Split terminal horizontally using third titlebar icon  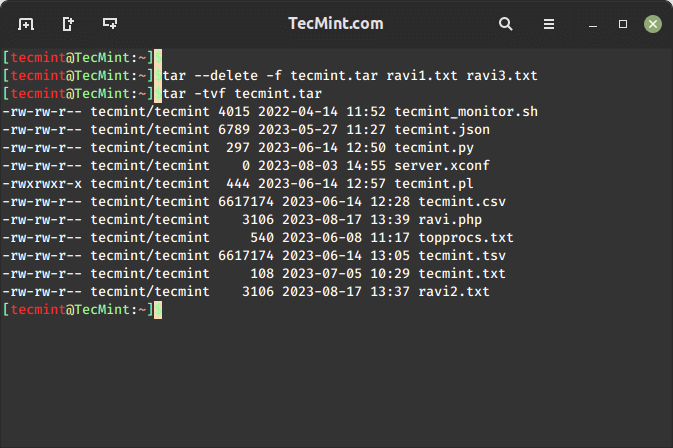point(109,23)
